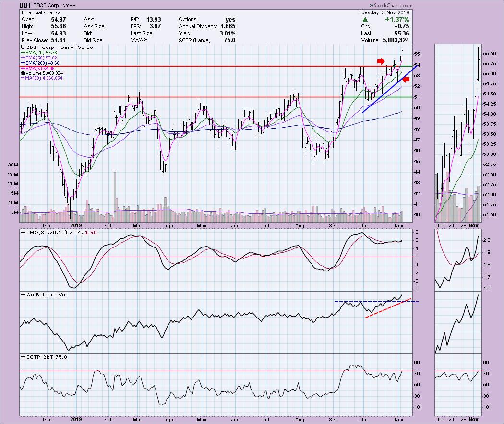The width and height of the screenshot is (504, 424).
Task: Select the Financial / Banks sector label
Action: [x=41, y=12]
